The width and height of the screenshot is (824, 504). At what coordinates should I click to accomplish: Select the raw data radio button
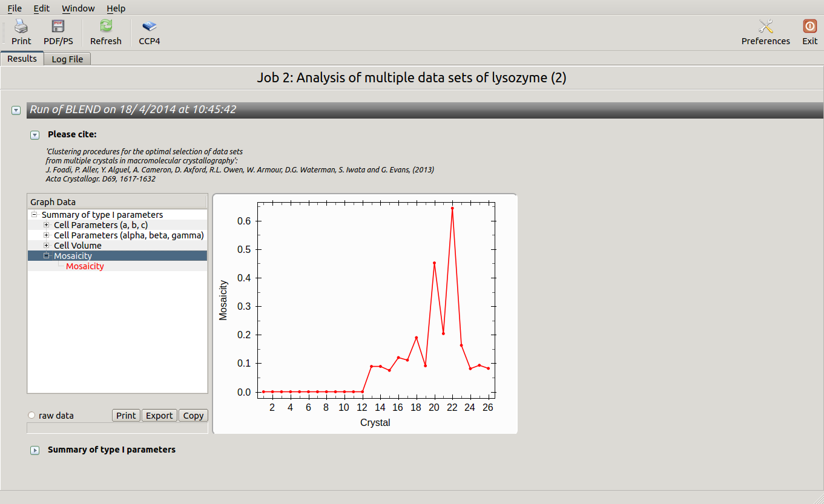pos(31,416)
